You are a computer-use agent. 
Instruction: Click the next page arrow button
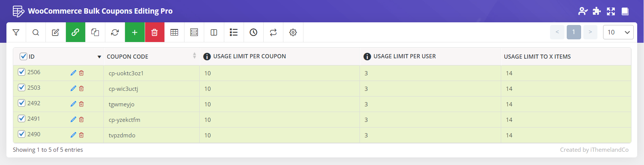tap(590, 32)
